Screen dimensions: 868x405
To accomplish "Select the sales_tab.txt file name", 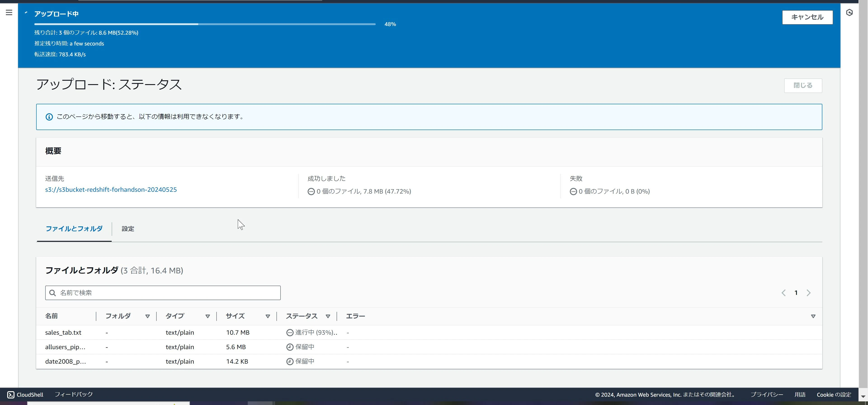I will tap(63, 332).
